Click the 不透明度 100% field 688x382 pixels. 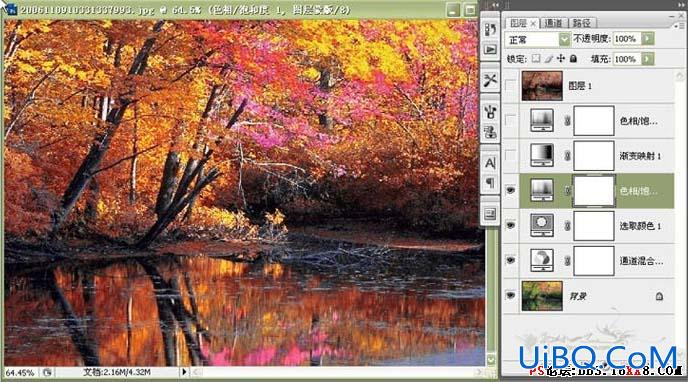point(627,39)
